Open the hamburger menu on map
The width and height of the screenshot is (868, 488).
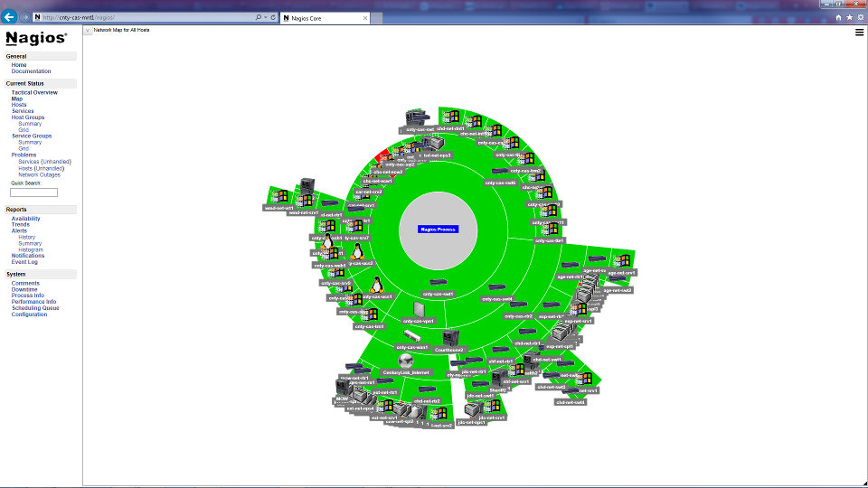(x=859, y=33)
